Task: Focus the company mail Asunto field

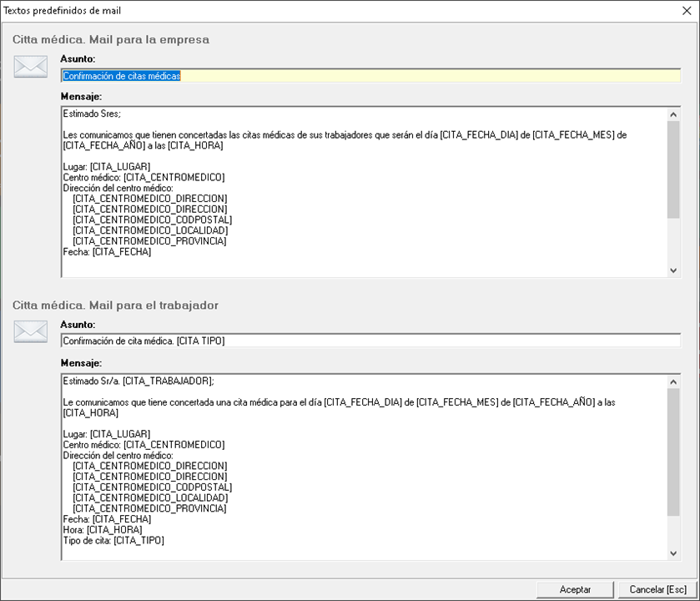Action: (x=370, y=76)
